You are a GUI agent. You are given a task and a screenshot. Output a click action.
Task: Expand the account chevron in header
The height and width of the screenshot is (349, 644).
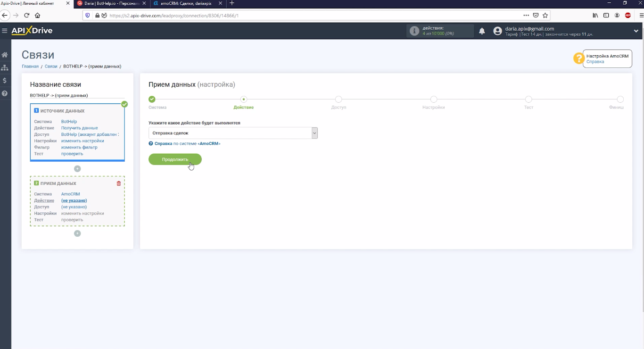[x=636, y=31]
